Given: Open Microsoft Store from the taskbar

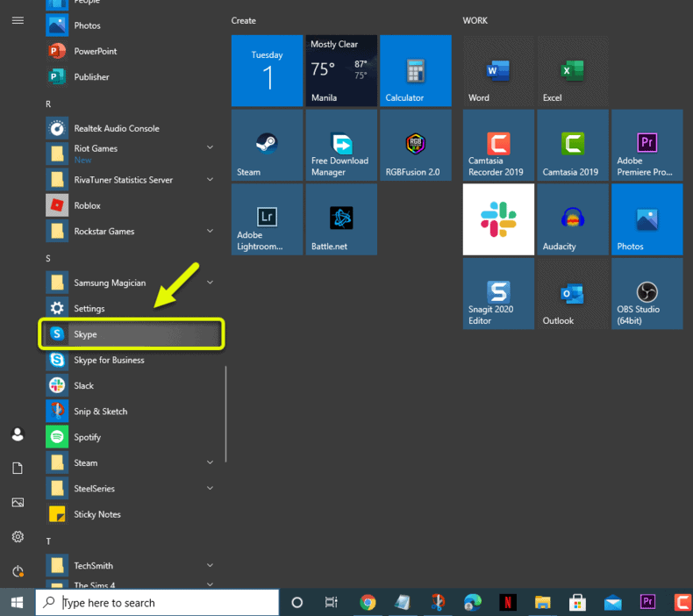Looking at the screenshot, I should pyautogui.click(x=577, y=602).
